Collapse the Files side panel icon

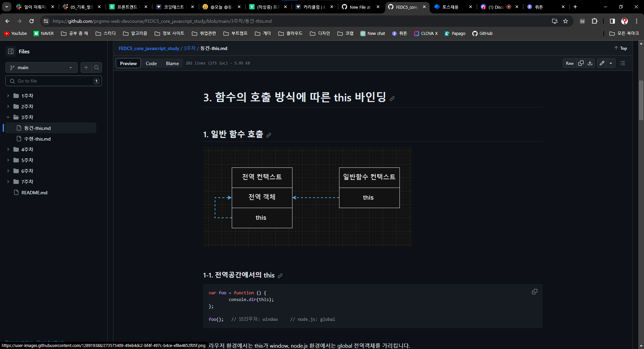(x=11, y=51)
